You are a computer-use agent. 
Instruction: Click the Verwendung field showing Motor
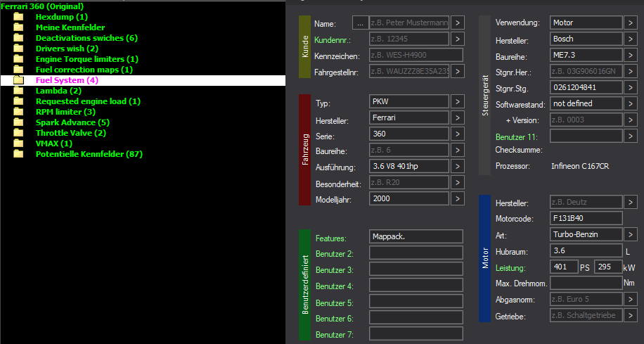[x=586, y=23]
